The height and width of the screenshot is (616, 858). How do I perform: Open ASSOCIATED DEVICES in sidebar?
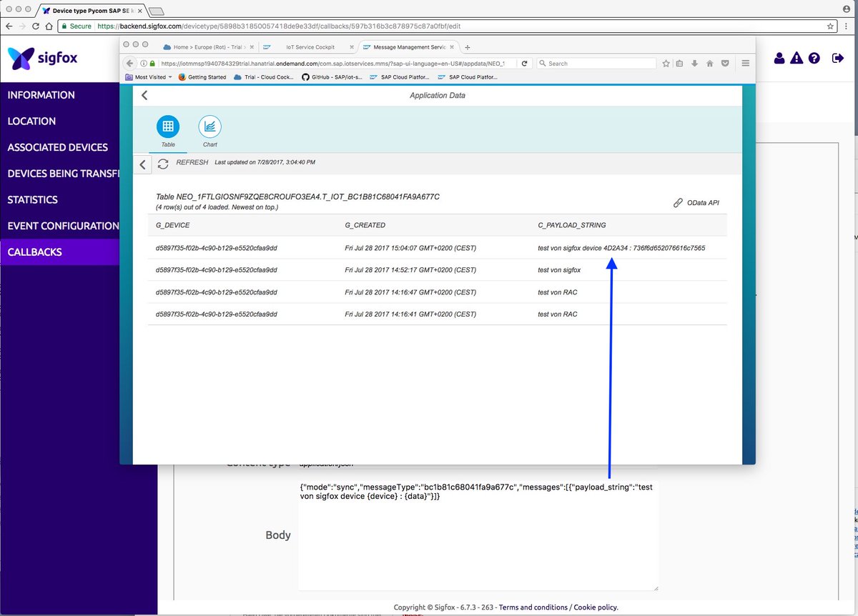(58, 147)
